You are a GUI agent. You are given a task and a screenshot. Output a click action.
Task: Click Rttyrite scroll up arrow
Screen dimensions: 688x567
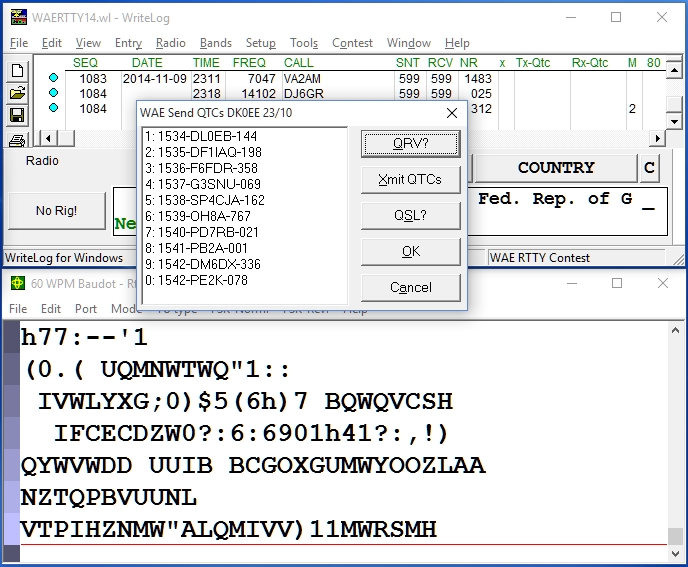[675, 331]
